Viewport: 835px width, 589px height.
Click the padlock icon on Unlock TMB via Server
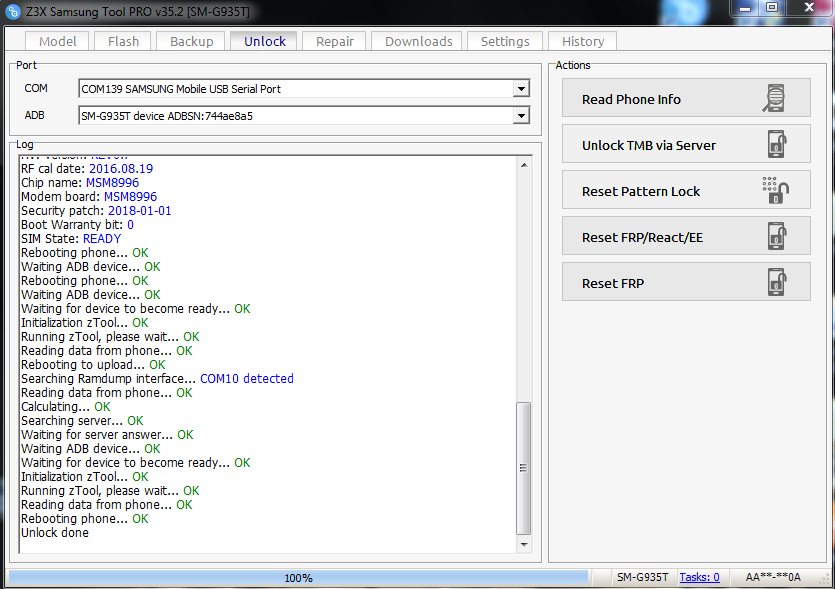777,144
